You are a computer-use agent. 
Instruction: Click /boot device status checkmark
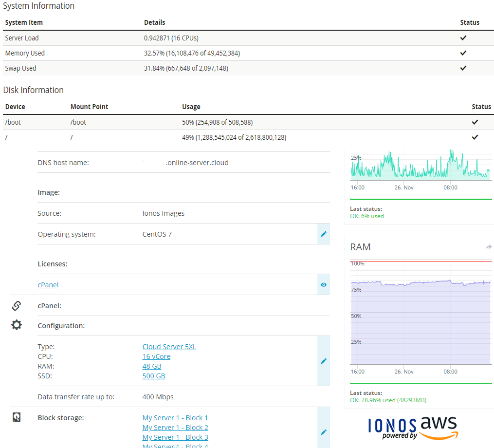pos(475,122)
